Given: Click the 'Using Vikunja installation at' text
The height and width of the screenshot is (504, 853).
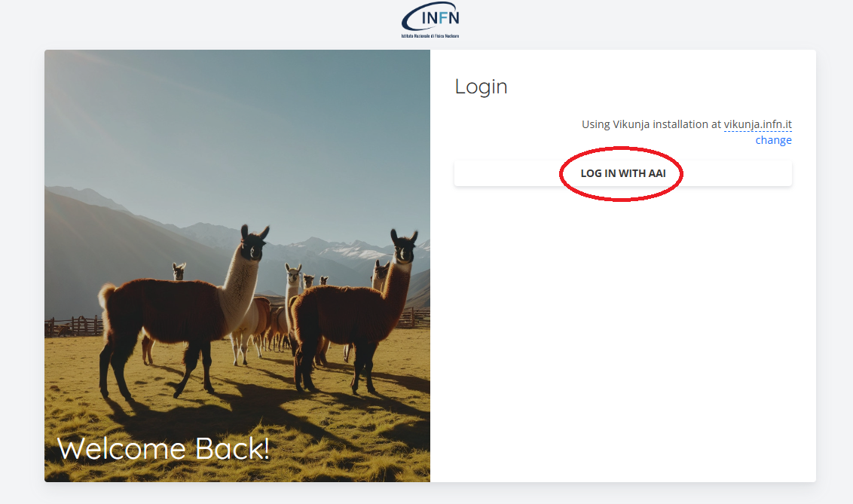Looking at the screenshot, I should point(651,124).
